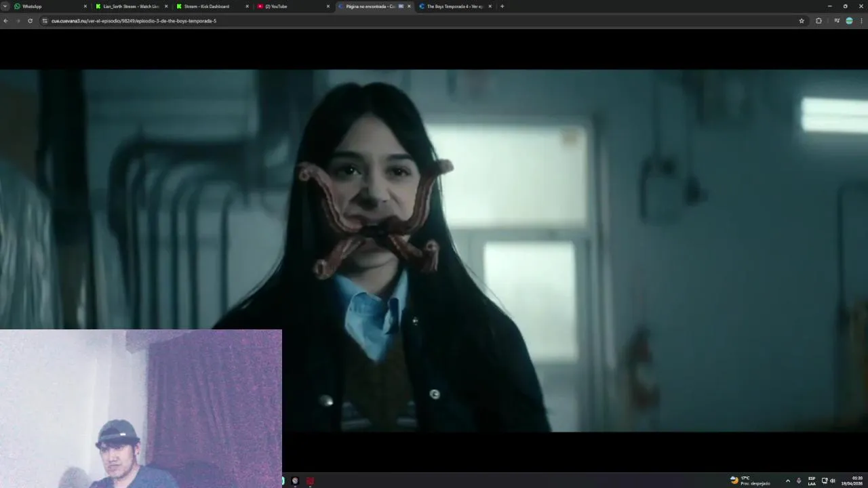Open the Extensions puzzle menu
The height and width of the screenshot is (488, 868).
coord(818,21)
